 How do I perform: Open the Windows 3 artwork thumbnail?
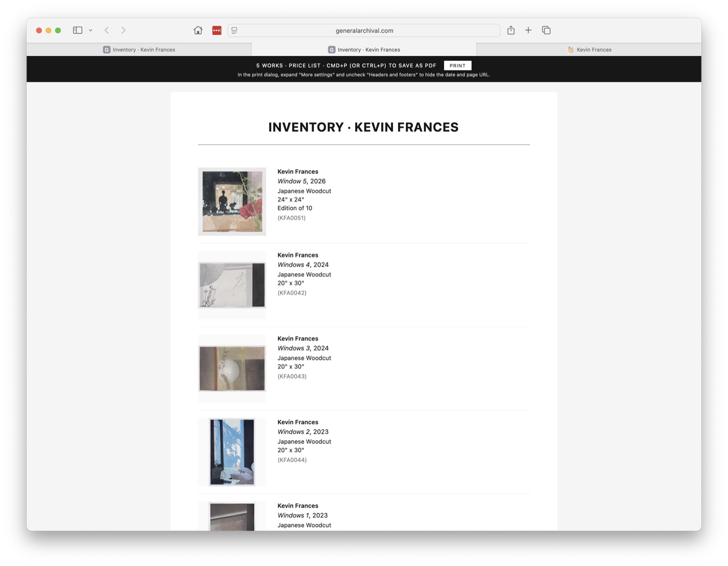tap(232, 368)
